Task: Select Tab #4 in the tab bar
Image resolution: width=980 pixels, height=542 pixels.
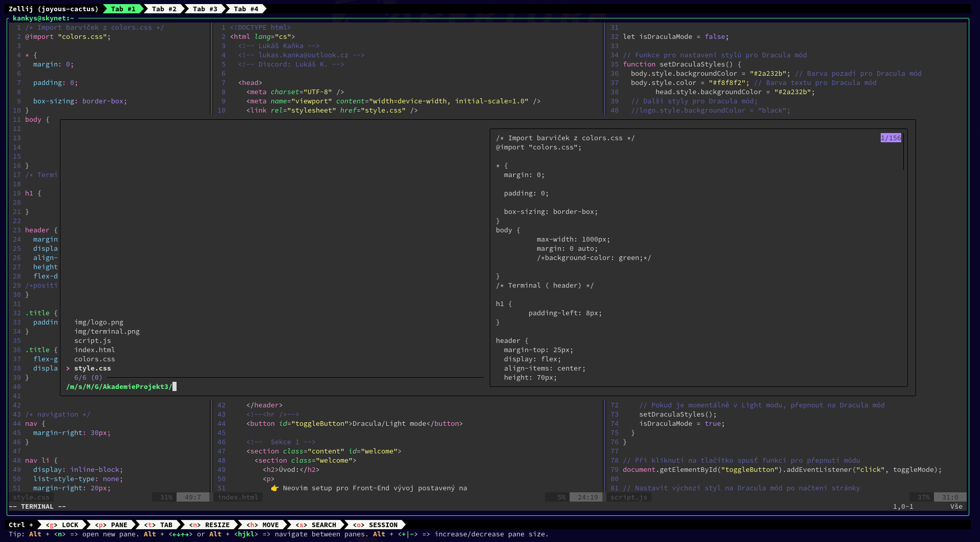Action: [x=246, y=9]
